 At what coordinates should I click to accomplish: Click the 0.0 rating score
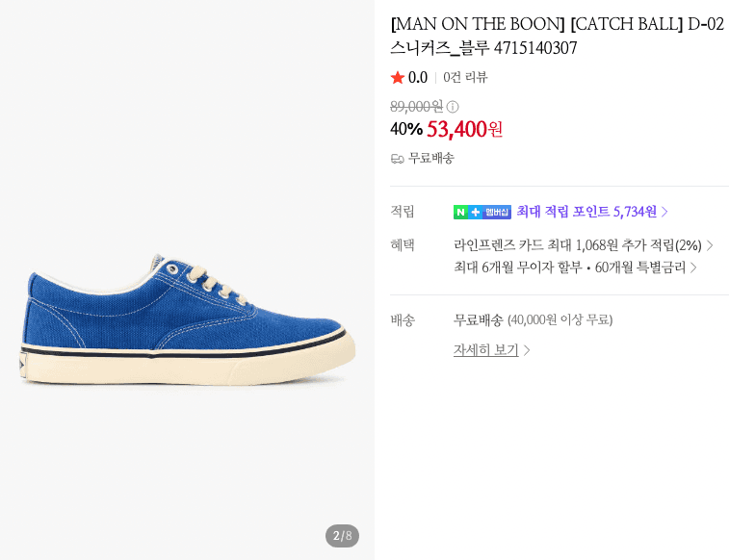418,77
